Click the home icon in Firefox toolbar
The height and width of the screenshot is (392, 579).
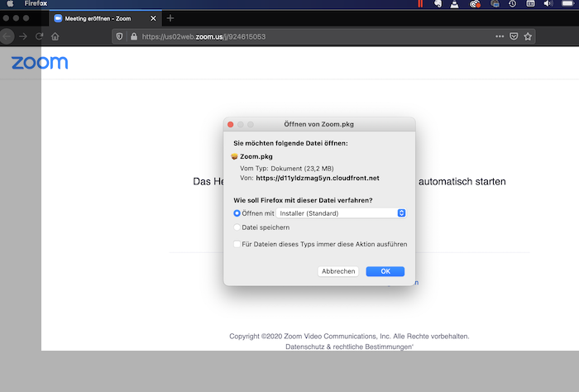point(55,36)
